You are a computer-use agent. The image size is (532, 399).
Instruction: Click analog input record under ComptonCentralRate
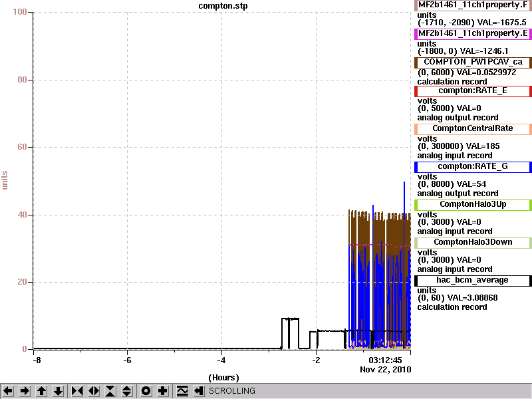tap(455, 156)
